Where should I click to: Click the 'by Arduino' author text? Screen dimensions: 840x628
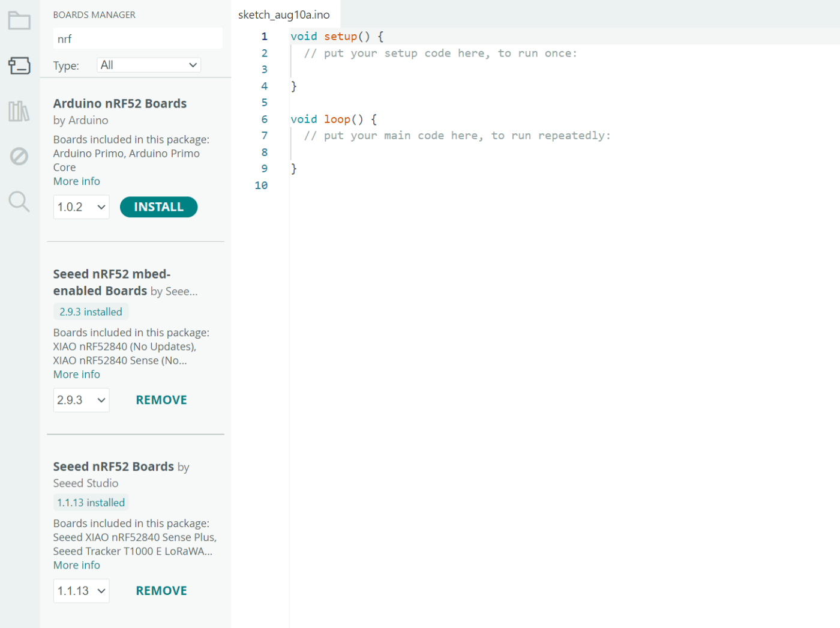click(81, 120)
